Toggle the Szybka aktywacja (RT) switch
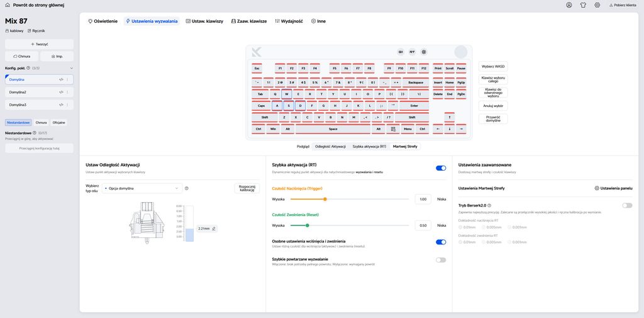Image resolution: width=644 pixels, height=318 pixels. (441, 168)
